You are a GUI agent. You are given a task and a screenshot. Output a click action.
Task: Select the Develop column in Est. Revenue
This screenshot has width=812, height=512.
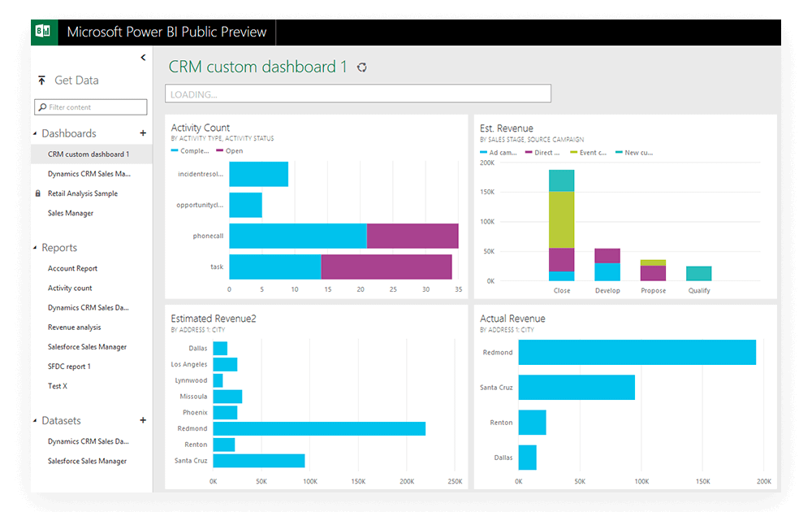[x=607, y=265]
